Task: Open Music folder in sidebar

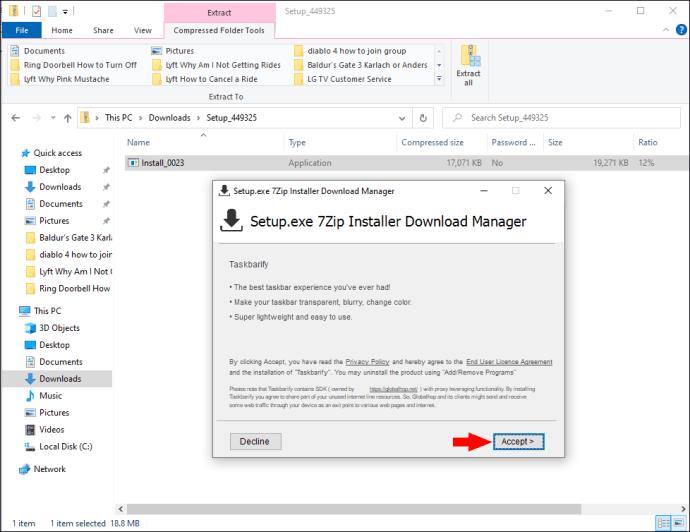Action: click(51, 396)
